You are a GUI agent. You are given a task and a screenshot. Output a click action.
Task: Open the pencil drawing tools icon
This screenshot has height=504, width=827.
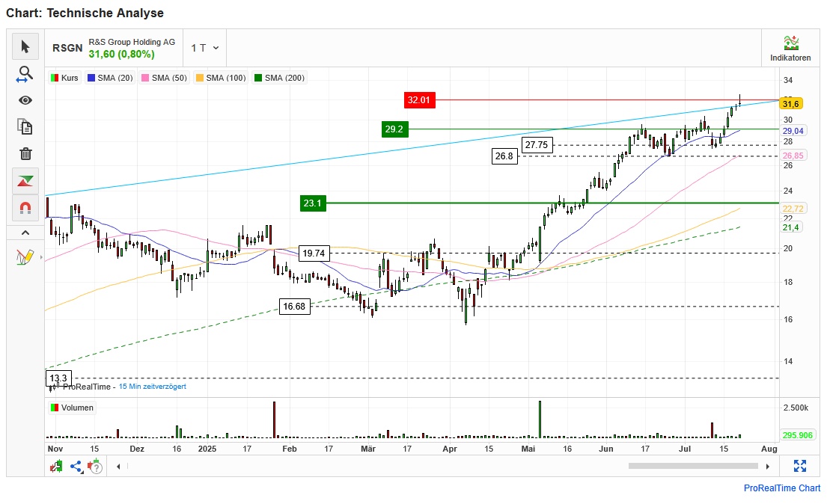(24, 256)
